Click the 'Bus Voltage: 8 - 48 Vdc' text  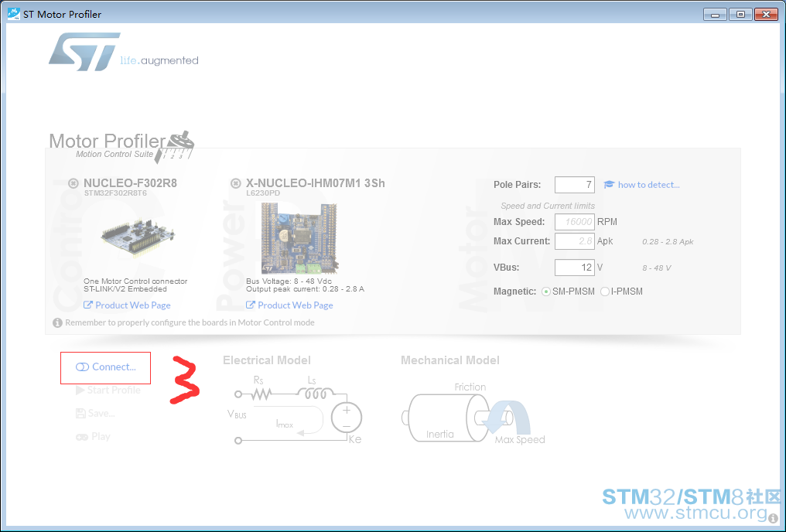pos(289,281)
